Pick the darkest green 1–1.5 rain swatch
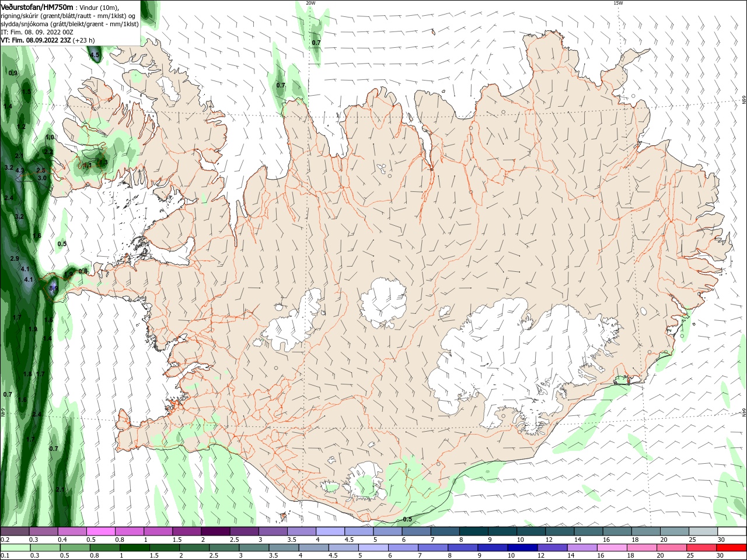747x560 pixels. (135, 548)
